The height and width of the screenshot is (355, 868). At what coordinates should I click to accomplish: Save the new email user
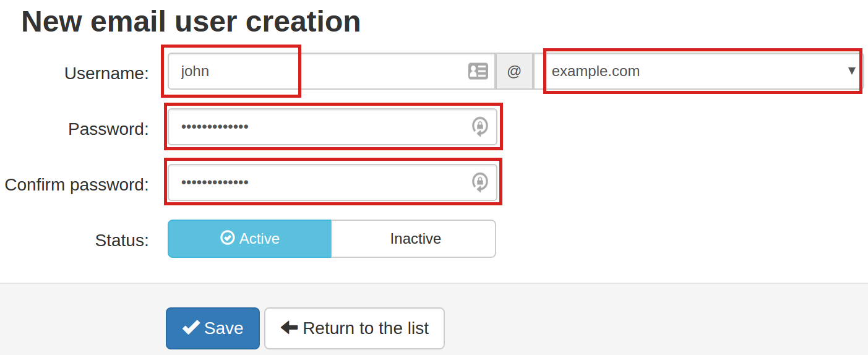coord(212,328)
